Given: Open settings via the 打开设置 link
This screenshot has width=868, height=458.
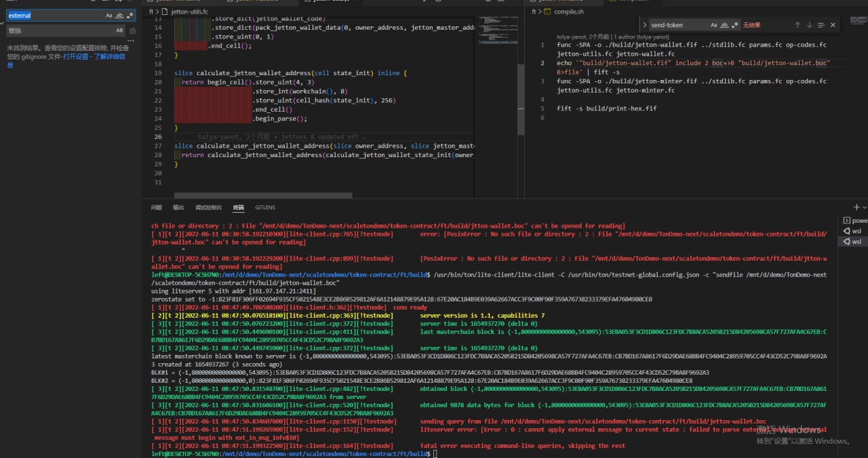Looking at the screenshot, I should [77, 57].
